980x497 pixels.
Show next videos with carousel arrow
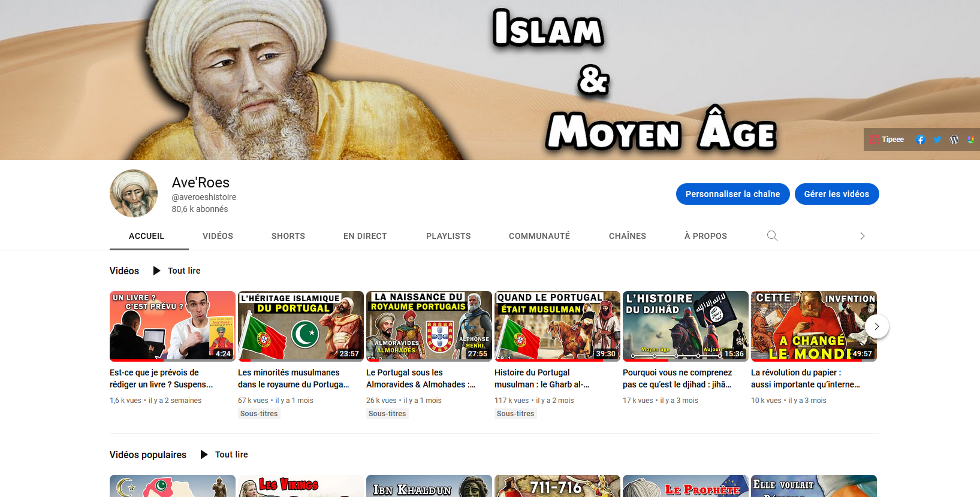point(876,326)
